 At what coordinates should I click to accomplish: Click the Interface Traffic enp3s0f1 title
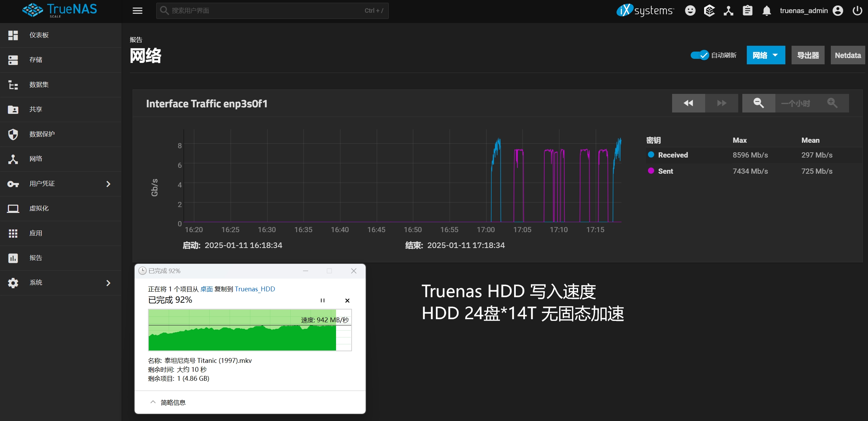coord(207,104)
